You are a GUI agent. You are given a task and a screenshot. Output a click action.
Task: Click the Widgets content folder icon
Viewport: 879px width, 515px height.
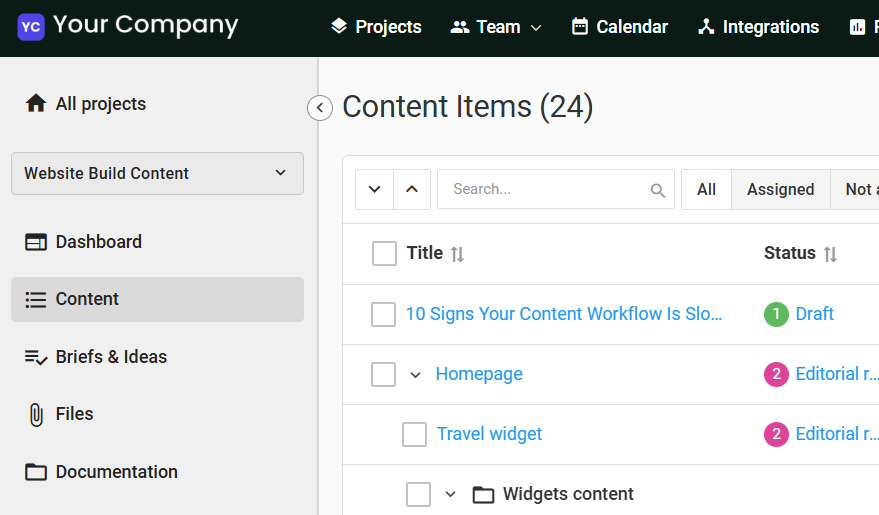(483, 495)
